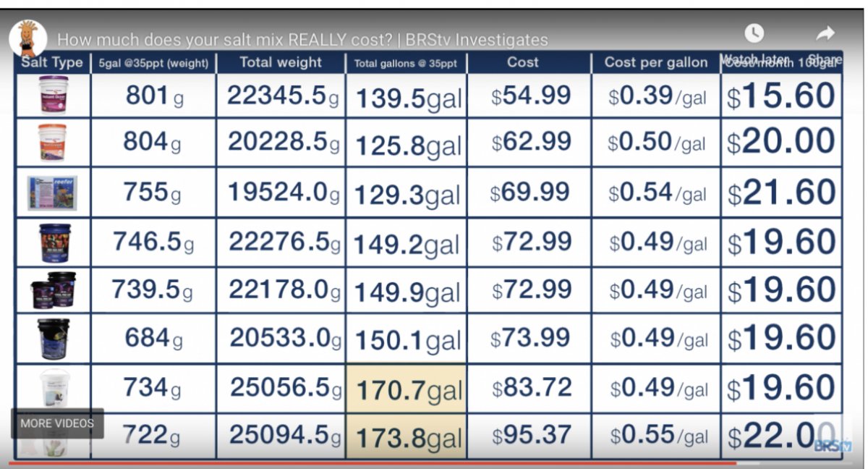Click the Cost per gallon header
868x469 pixels.
pyautogui.click(x=656, y=62)
